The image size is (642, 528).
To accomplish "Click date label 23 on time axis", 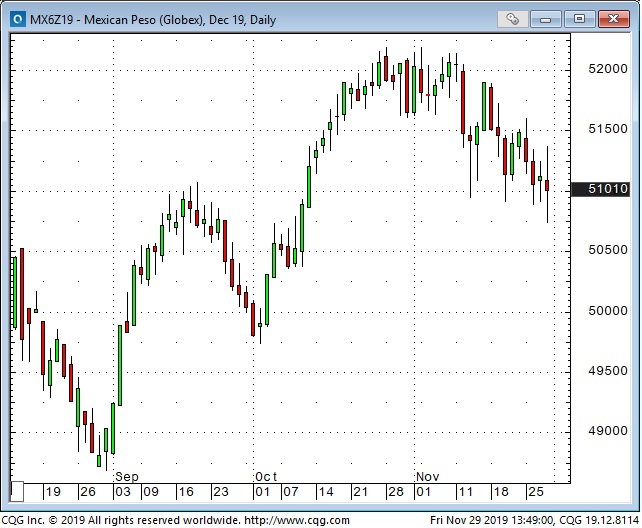I will click(221, 492).
